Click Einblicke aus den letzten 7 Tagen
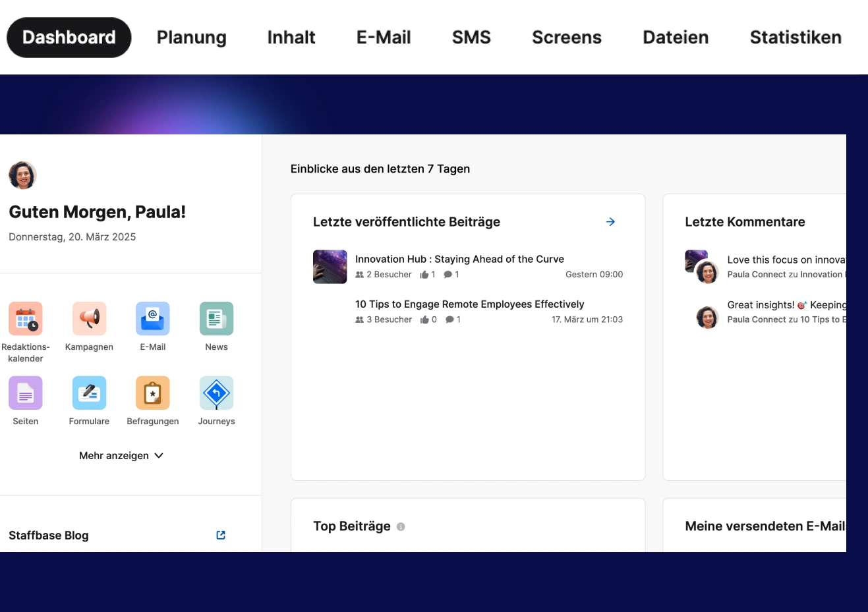Screen dimensions: 868x612 (380, 169)
